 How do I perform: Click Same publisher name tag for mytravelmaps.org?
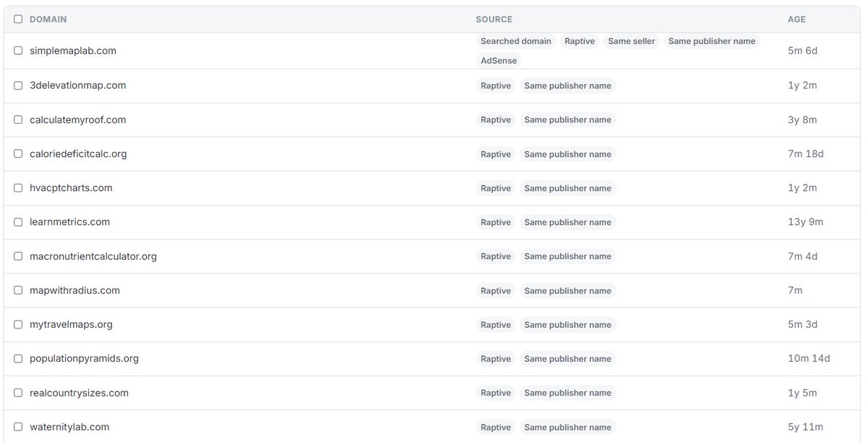(x=568, y=325)
